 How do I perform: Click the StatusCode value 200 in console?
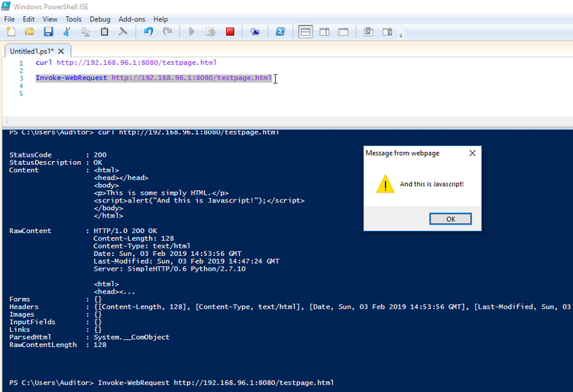point(100,155)
